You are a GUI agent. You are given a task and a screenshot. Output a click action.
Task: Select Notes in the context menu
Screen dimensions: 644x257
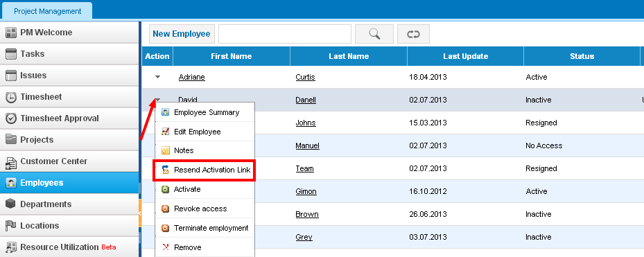tap(205, 150)
